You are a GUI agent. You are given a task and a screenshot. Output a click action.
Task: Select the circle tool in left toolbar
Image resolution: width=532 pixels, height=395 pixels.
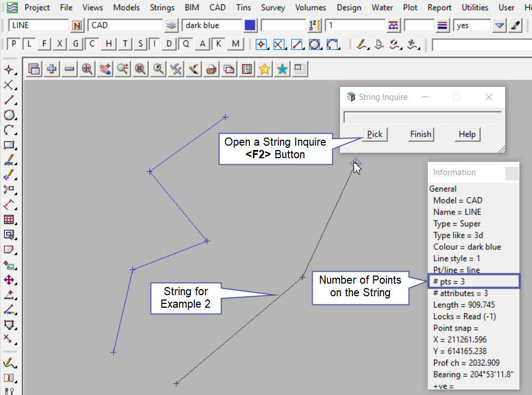pyautogui.click(x=9, y=115)
